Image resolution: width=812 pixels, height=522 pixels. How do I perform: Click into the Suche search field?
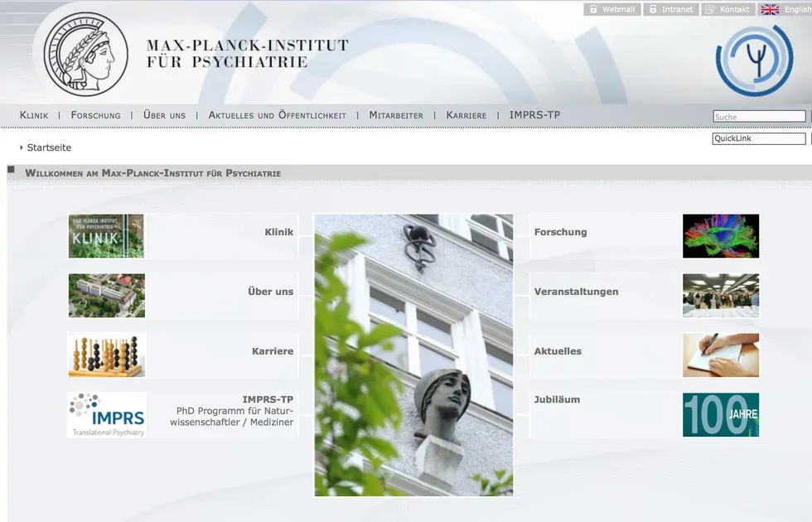(758, 117)
